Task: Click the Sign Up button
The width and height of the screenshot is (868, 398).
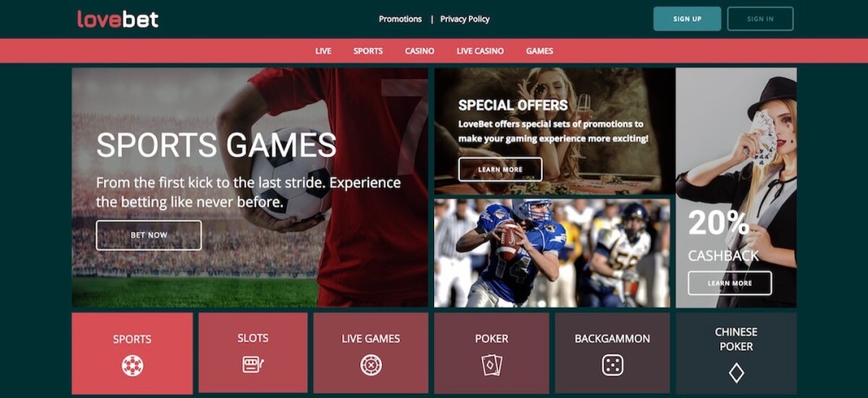Action: point(687,19)
